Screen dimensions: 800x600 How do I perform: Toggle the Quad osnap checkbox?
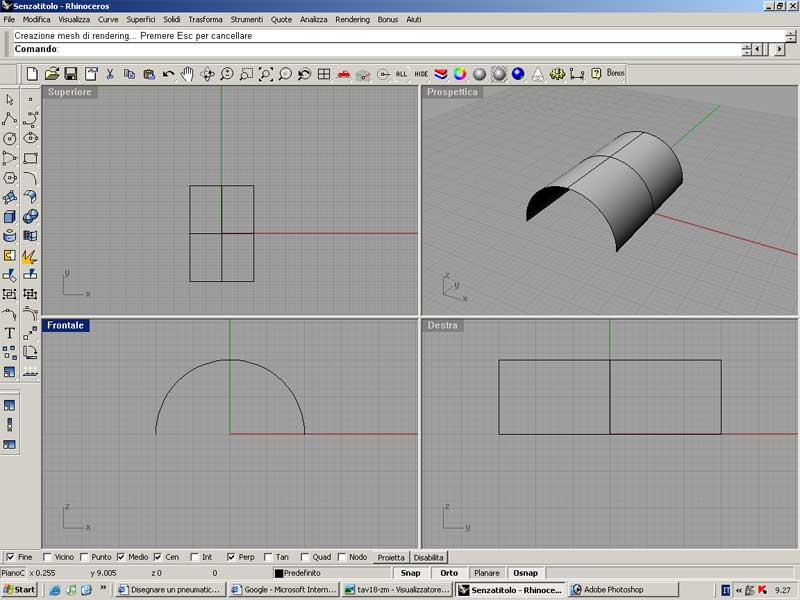pyautogui.click(x=304, y=557)
